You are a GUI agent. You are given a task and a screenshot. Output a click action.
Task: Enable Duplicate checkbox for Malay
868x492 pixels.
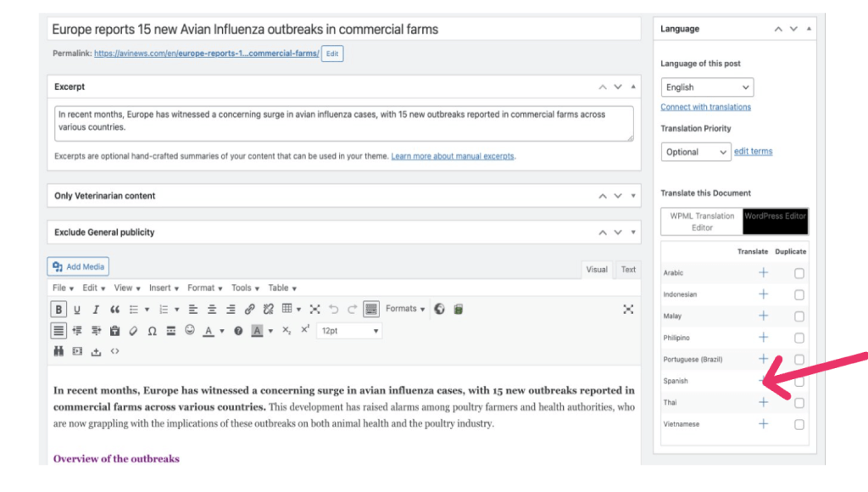(x=799, y=316)
